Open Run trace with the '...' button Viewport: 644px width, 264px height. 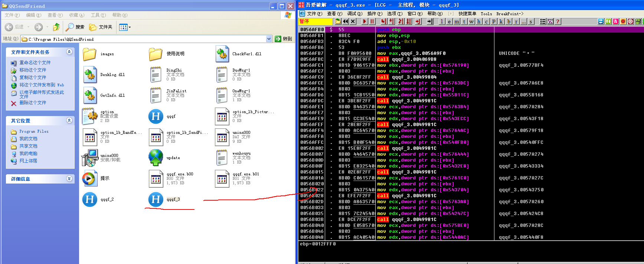coord(523,22)
